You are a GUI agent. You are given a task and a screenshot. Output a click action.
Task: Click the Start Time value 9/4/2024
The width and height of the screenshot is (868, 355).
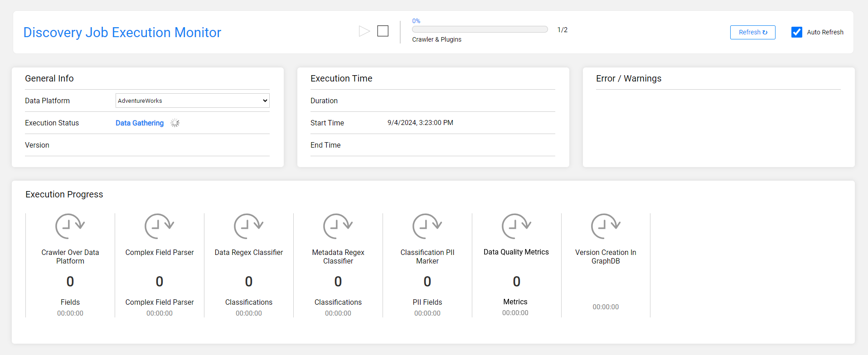point(420,123)
